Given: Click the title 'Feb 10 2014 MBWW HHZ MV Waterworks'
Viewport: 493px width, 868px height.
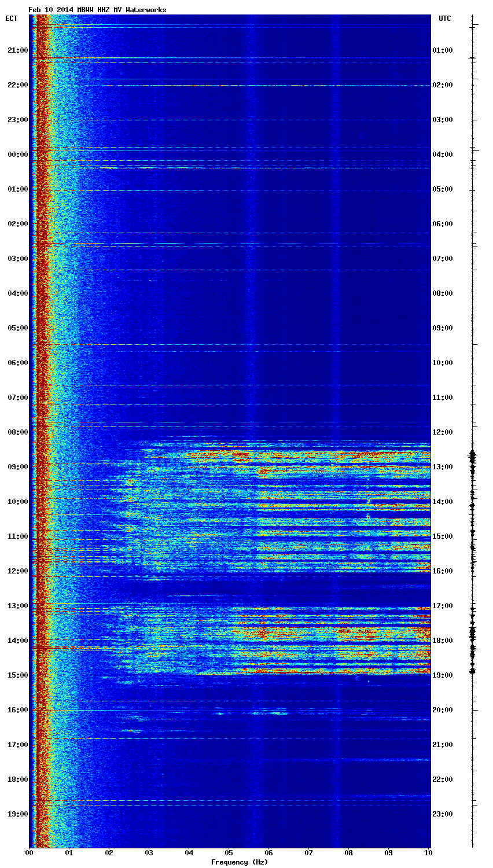Looking at the screenshot, I should [97, 10].
